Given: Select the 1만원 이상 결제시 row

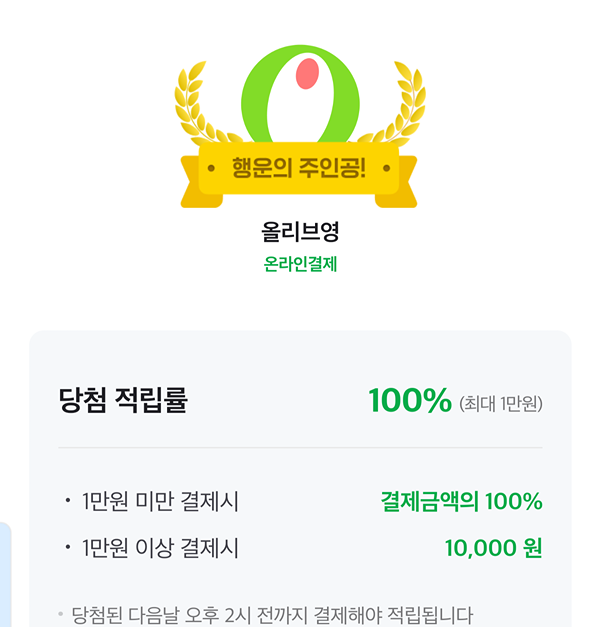Looking at the screenshot, I should point(160,548).
